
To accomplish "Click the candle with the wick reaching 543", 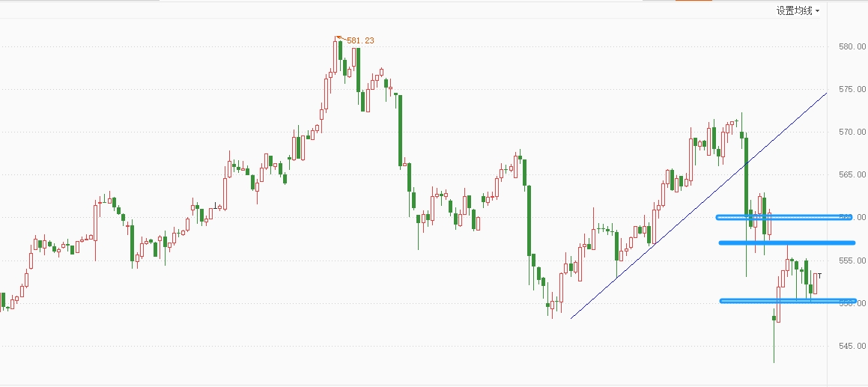I will (x=774, y=335).
